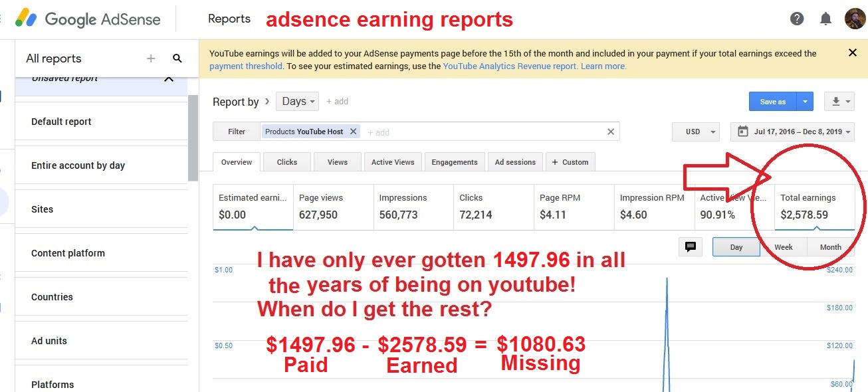Switch to the Clicks tab

pos(287,162)
